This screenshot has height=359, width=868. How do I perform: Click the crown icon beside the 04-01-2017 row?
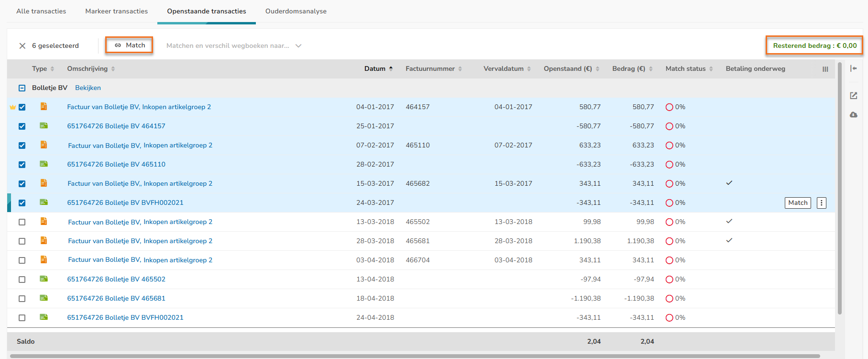pyautogui.click(x=13, y=107)
